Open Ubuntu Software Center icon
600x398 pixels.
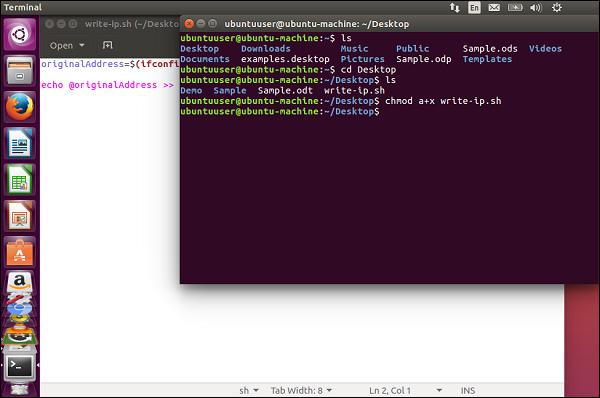(20, 252)
